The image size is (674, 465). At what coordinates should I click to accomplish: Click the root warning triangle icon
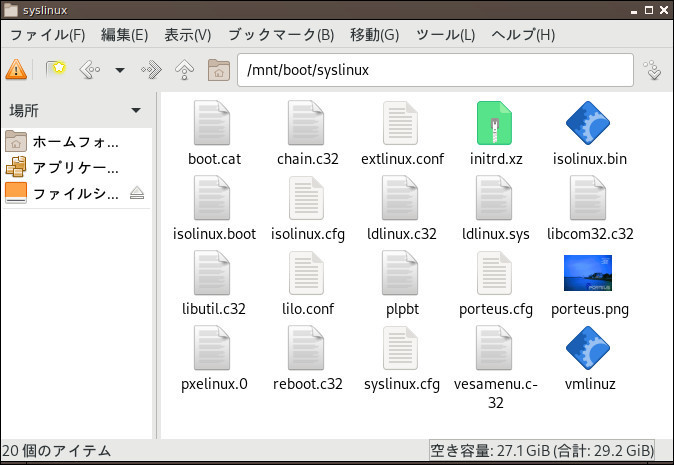point(16,69)
